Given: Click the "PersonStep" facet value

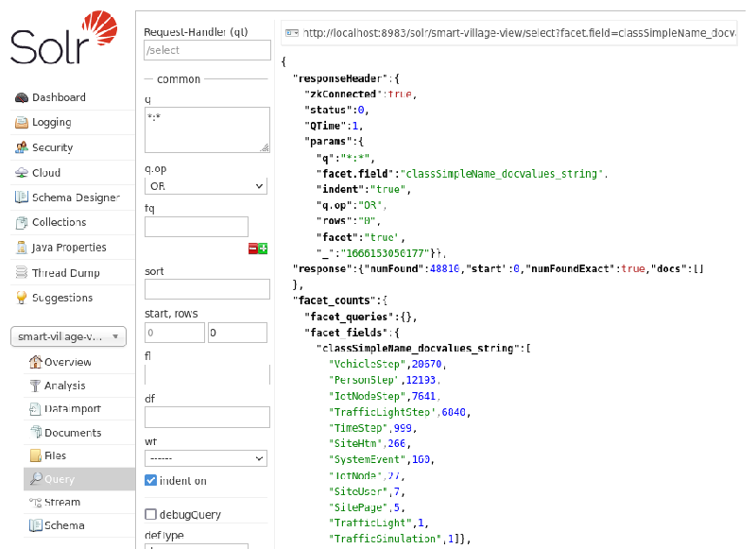Looking at the screenshot, I should pos(364,380).
